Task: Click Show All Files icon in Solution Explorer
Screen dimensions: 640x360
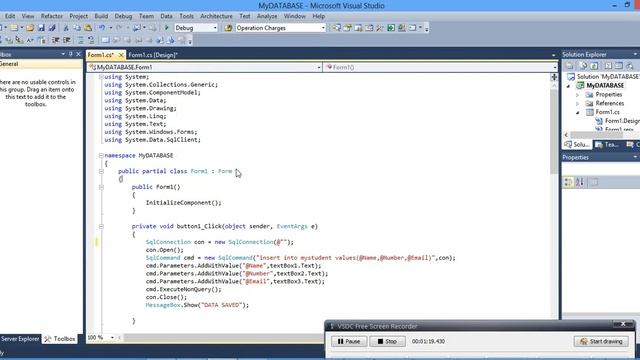Action: click(x=583, y=66)
